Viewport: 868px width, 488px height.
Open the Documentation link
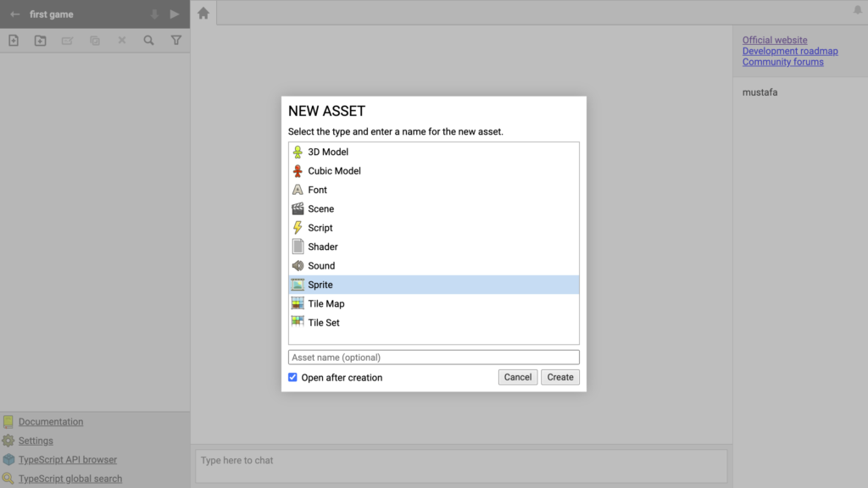(x=51, y=422)
